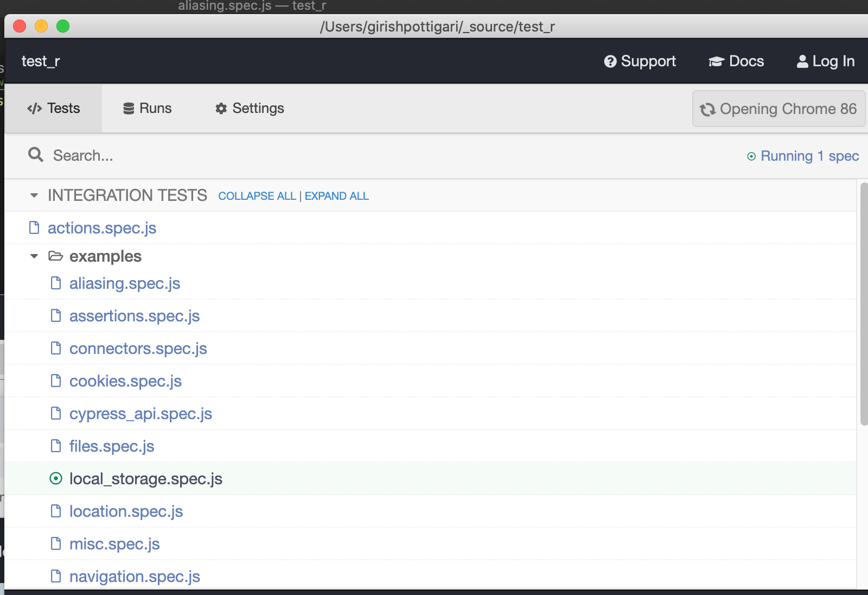This screenshot has width=868, height=595.
Task: Click EXPAND ALL
Action: pos(336,196)
